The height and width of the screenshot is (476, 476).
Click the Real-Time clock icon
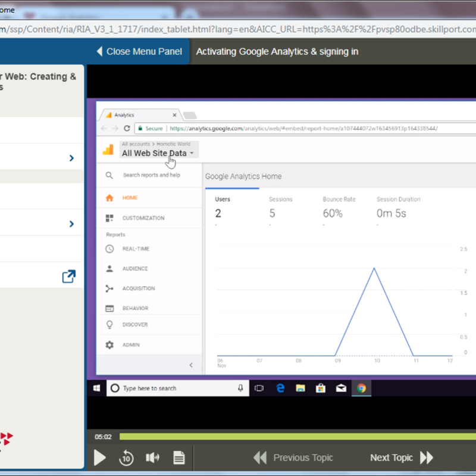[109, 249]
